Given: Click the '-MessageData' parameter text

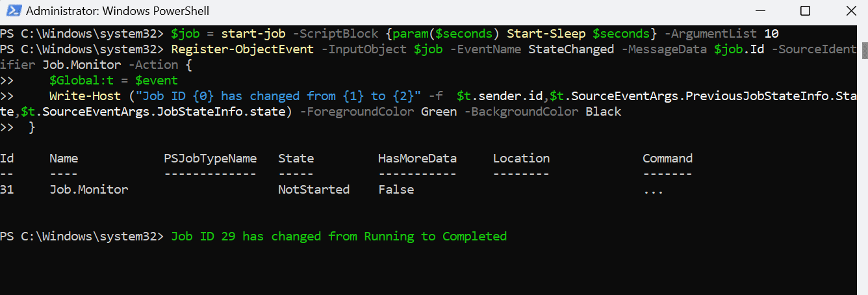Looking at the screenshot, I should coord(663,49).
